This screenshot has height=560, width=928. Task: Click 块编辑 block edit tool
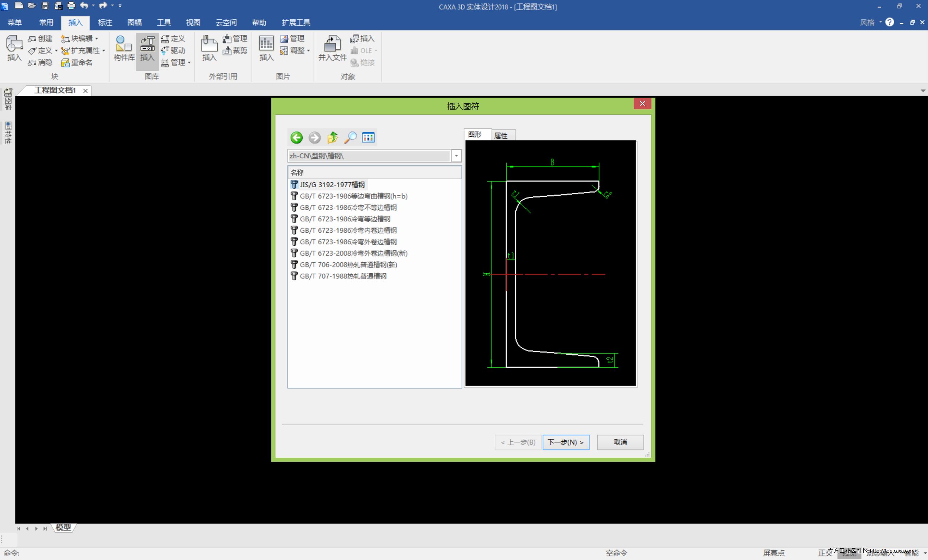point(79,38)
